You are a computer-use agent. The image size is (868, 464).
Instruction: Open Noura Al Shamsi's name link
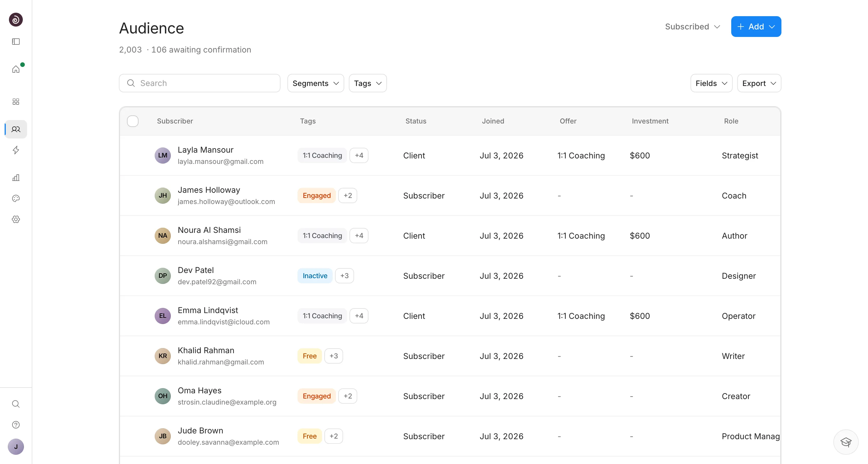point(209,230)
